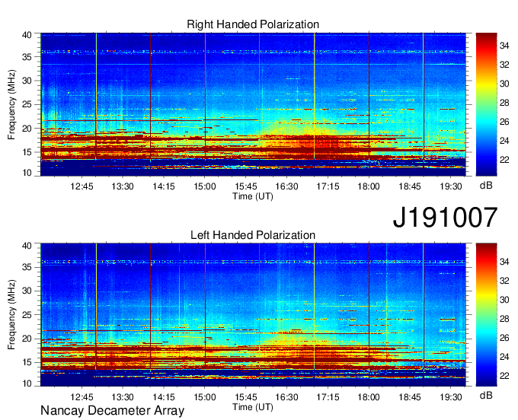Click the dB unit label under the Right Handed color bar
Image resolution: width=518 pixels, height=420 pixels.
(486, 186)
